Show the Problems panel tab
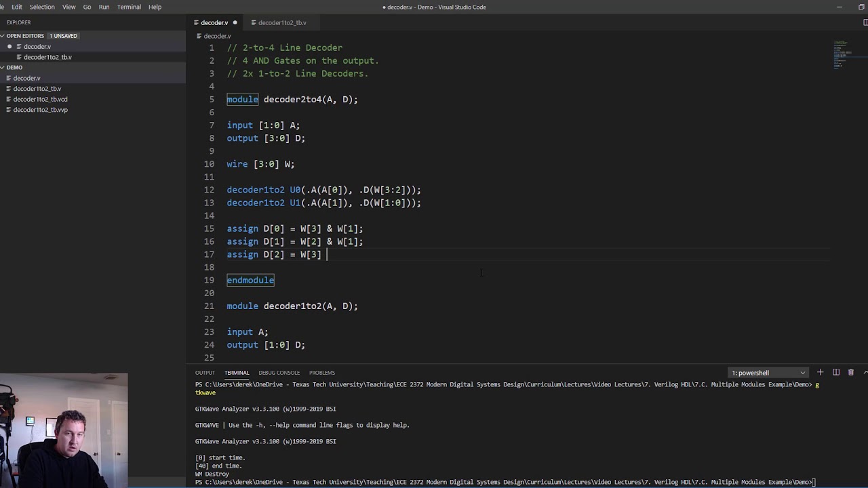 pyautogui.click(x=322, y=373)
